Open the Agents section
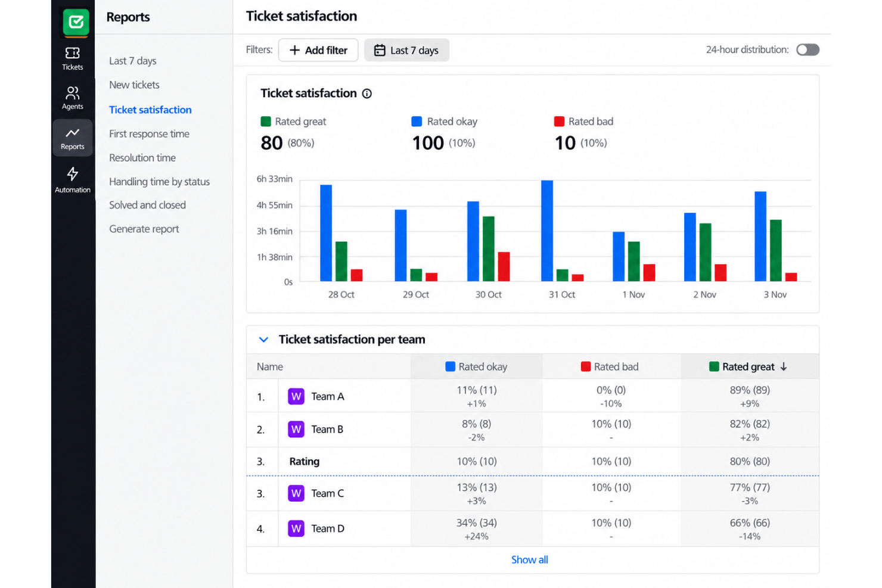Screen dimensions: 882x588 [73, 98]
